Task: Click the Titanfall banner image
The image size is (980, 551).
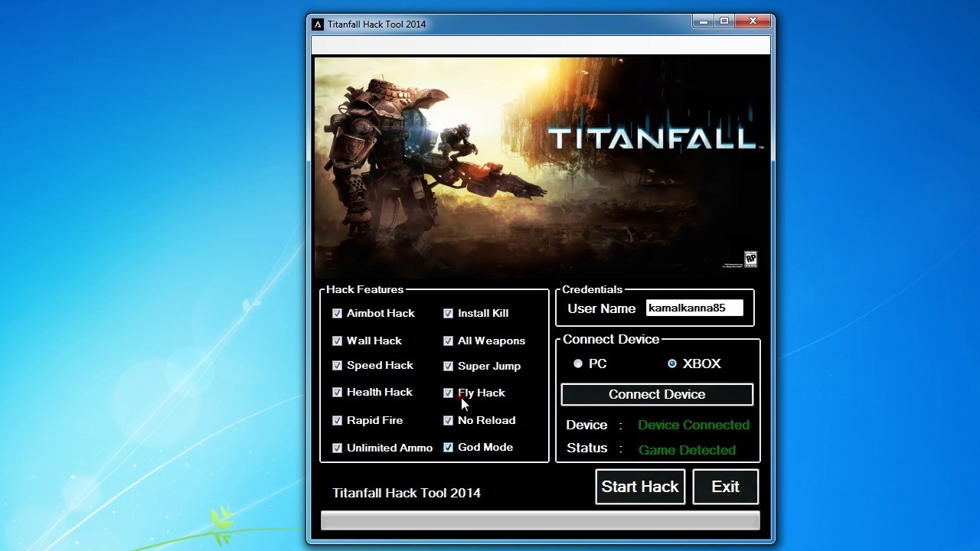Action: [541, 167]
